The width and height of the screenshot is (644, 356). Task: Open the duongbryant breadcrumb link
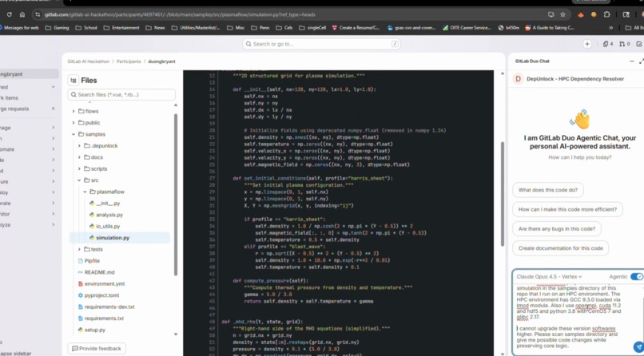[x=161, y=61]
